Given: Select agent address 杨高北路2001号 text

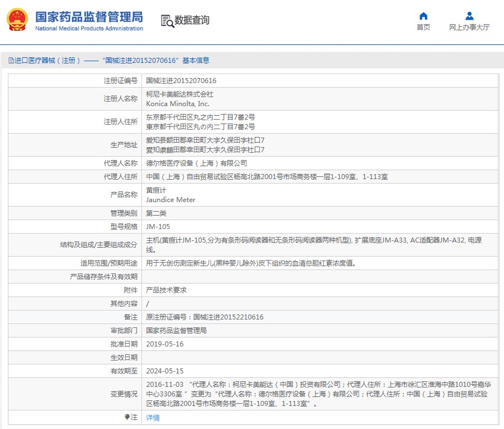Looking at the screenshot, I should click(x=267, y=177).
